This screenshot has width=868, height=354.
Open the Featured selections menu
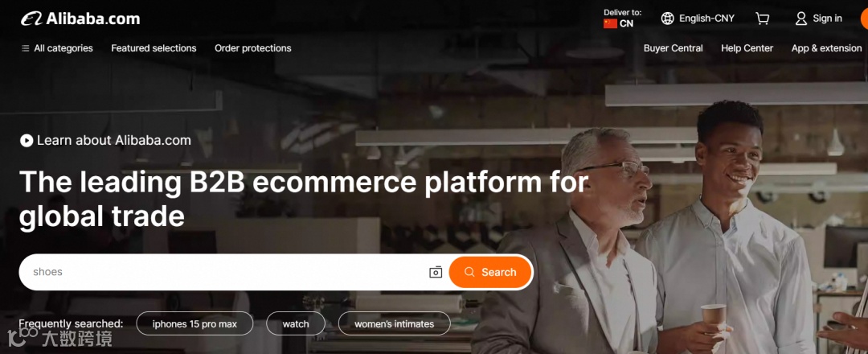[154, 48]
